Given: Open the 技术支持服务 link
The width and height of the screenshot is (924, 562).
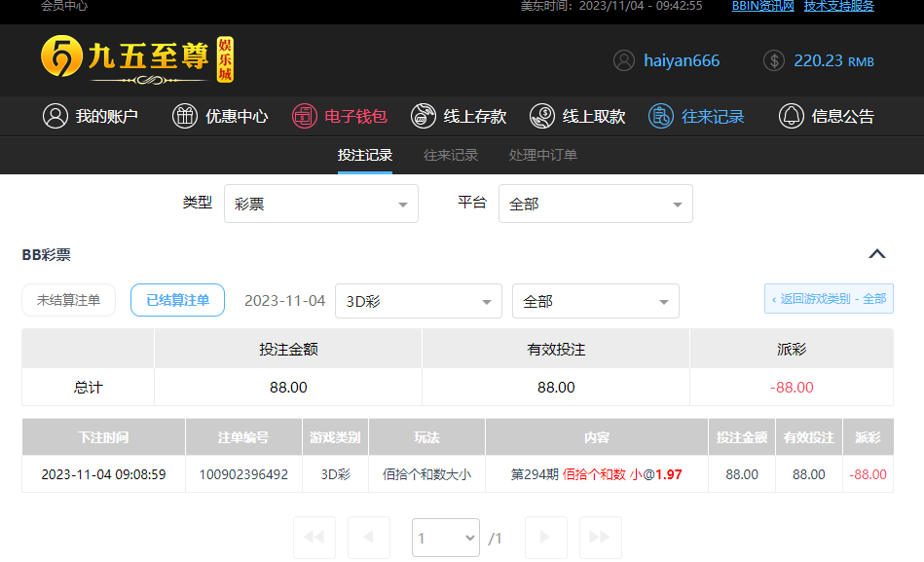Looking at the screenshot, I should (838, 6).
